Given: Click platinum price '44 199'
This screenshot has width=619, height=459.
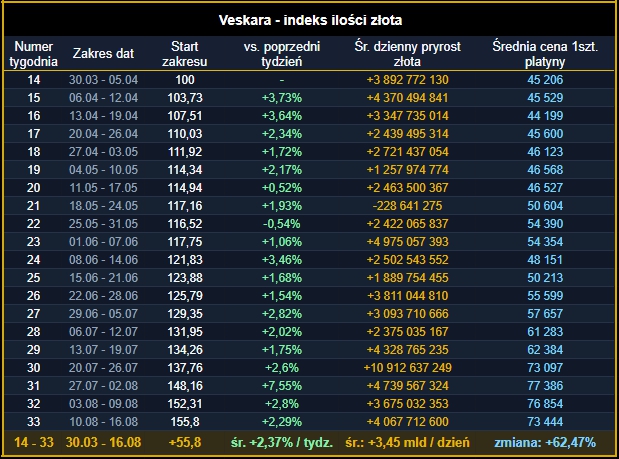Looking at the screenshot, I should 545,116.
